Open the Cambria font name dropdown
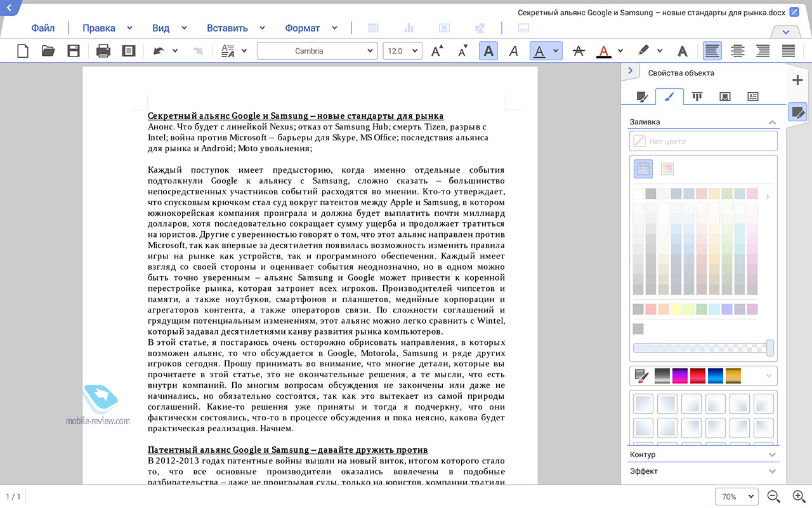Image resolution: width=812 pixels, height=508 pixels. click(317, 51)
